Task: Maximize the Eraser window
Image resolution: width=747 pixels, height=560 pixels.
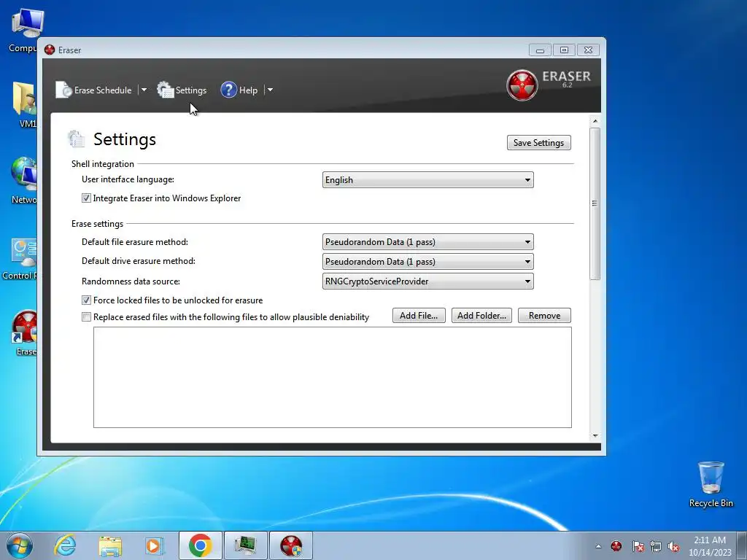Action: 564,50
